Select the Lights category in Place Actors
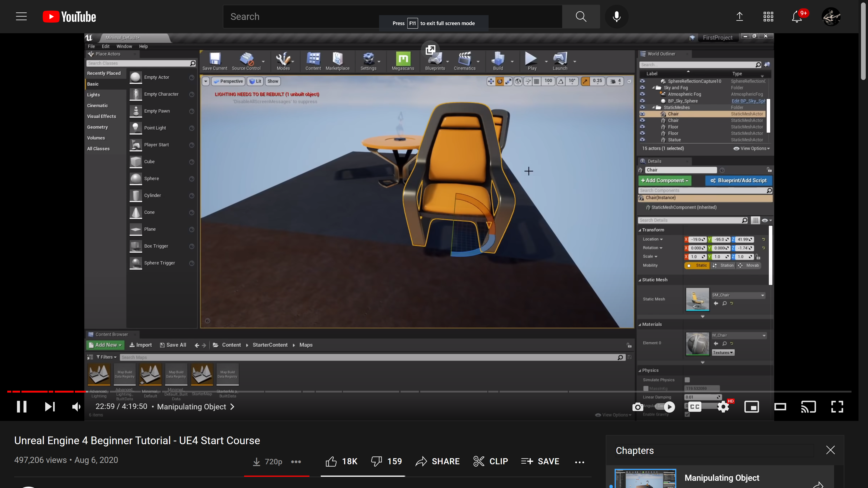 pyautogui.click(x=93, y=95)
